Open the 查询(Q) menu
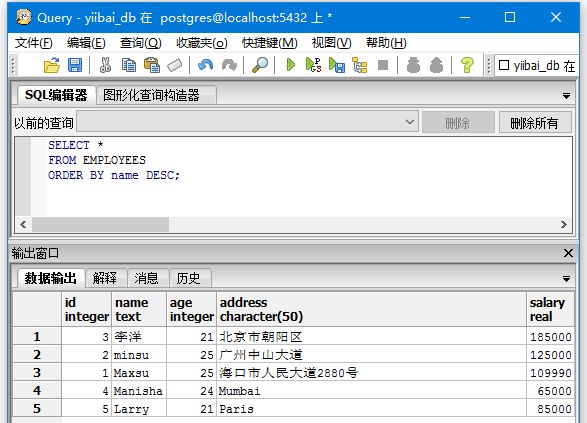Image resolution: width=587 pixels, height=423 pixels. pyautogui.click(x=141, y=43)
